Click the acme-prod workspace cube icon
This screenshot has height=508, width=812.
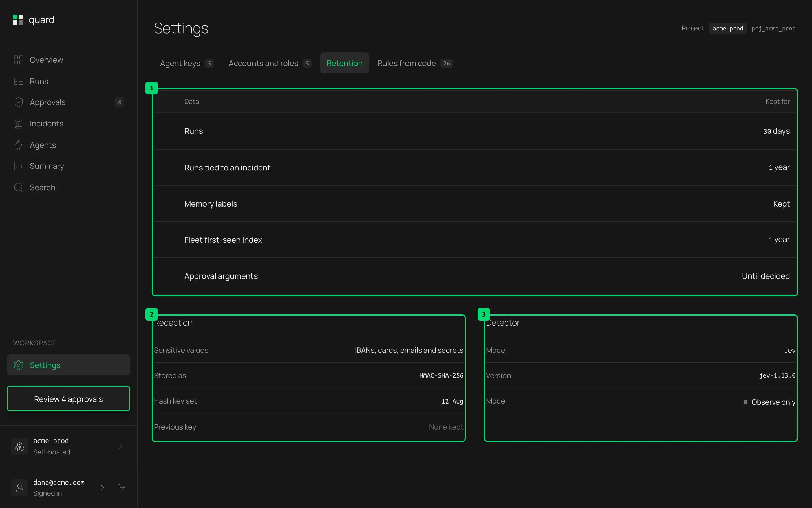(x=20, y=446)
